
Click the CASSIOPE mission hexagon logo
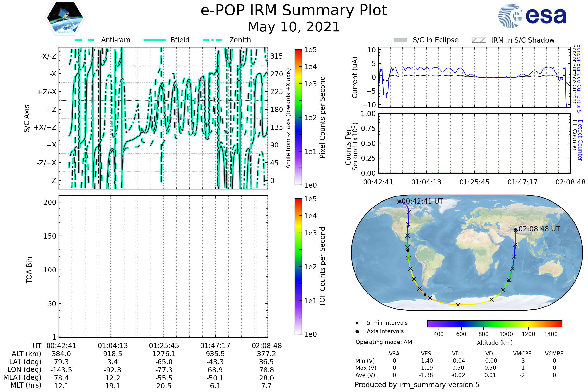click(65, 18)
